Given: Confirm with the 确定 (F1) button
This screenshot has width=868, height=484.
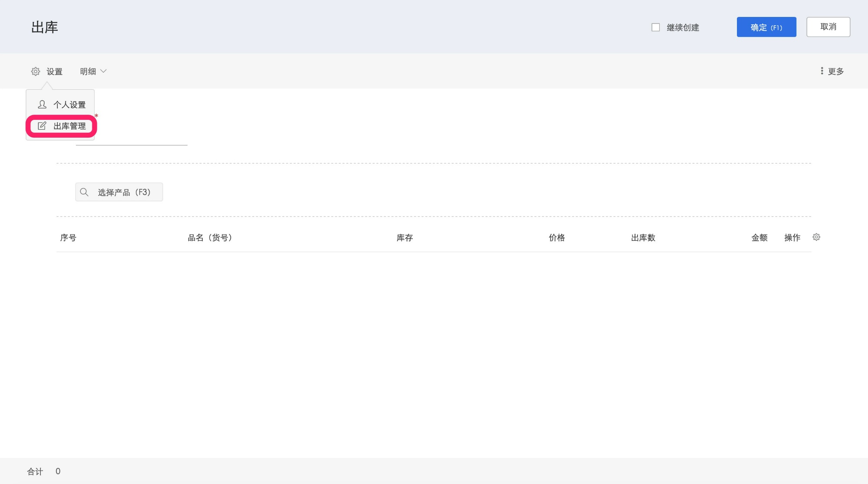Looking at the screenshot, I should coord(766,27).
